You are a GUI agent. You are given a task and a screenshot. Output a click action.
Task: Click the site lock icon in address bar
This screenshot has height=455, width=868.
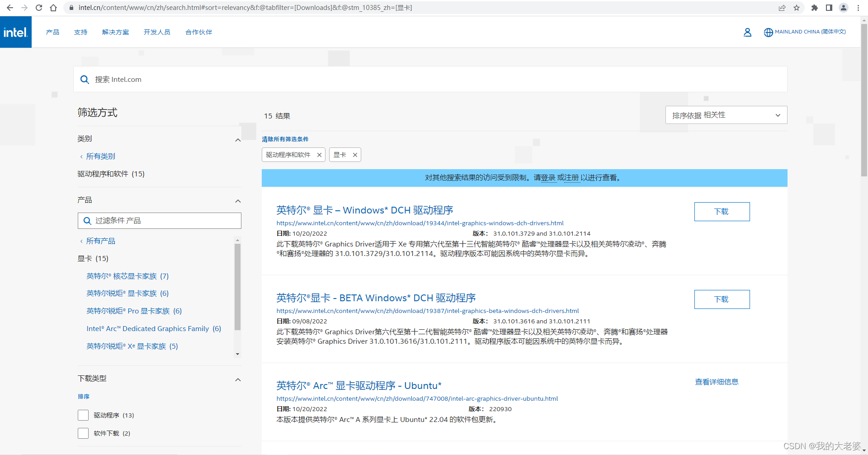point(71,8)
